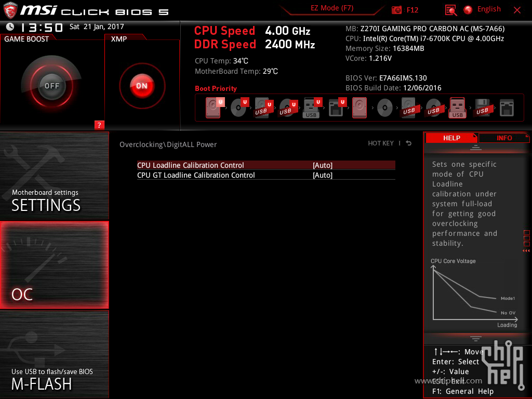The width and height of the screenshot is (532, 399).
Task: Turn on the Game Boost knob
Action: [51, 86]
